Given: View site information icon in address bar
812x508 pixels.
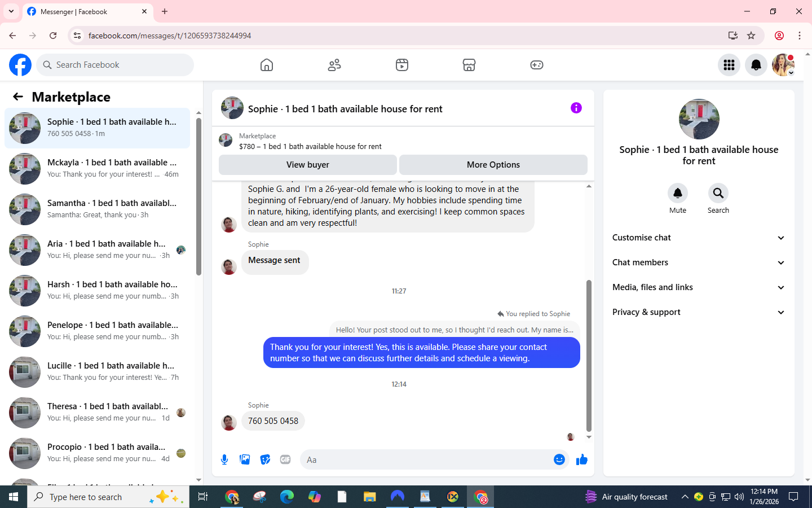Looking at the screenshot, I should 77,36.
